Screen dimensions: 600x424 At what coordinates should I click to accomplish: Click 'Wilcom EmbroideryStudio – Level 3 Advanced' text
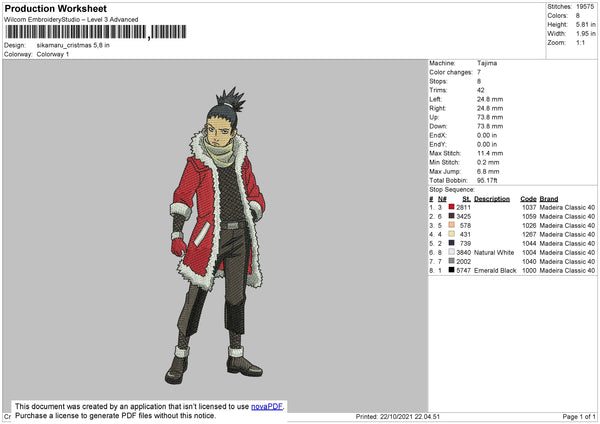71,20
